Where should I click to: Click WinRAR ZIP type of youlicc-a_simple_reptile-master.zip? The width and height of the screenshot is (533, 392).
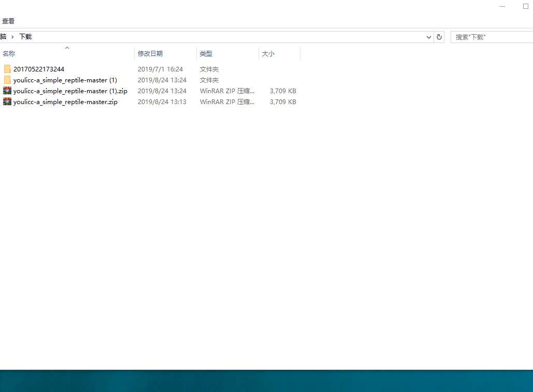(x=227, y=102)
